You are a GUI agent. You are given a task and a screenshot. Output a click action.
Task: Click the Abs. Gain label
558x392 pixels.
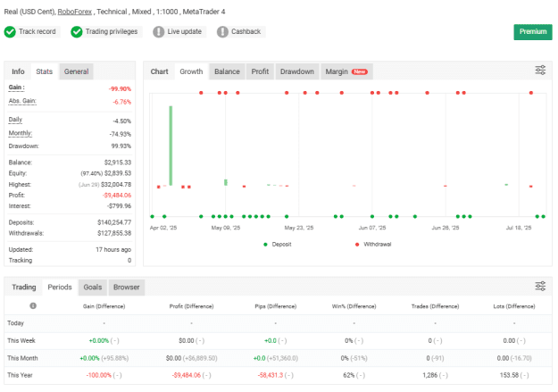point(22,101)
